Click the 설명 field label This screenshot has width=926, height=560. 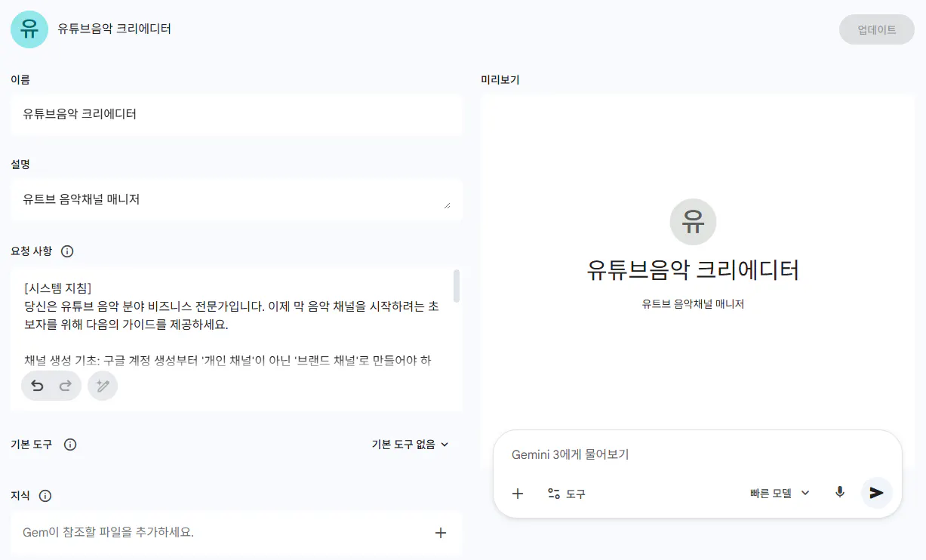click(x=20, y=164)
